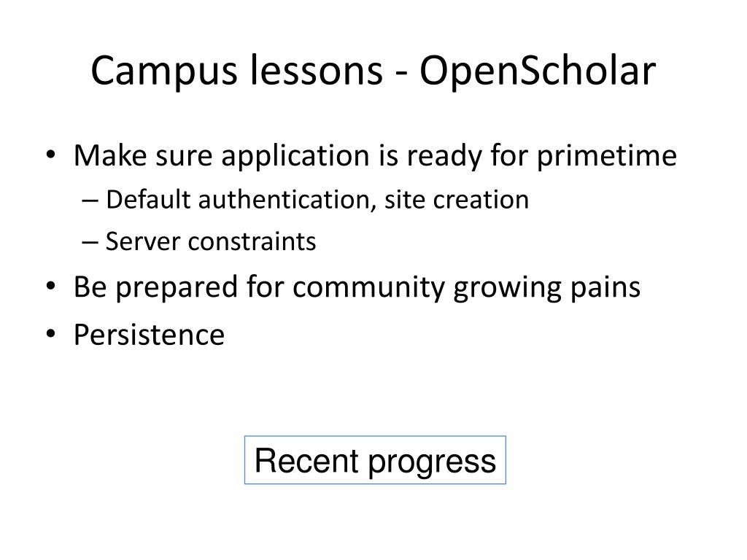Click the Be prepared for community bullet
This screenshot has width=747, height=560.
[x=357, y=287]
